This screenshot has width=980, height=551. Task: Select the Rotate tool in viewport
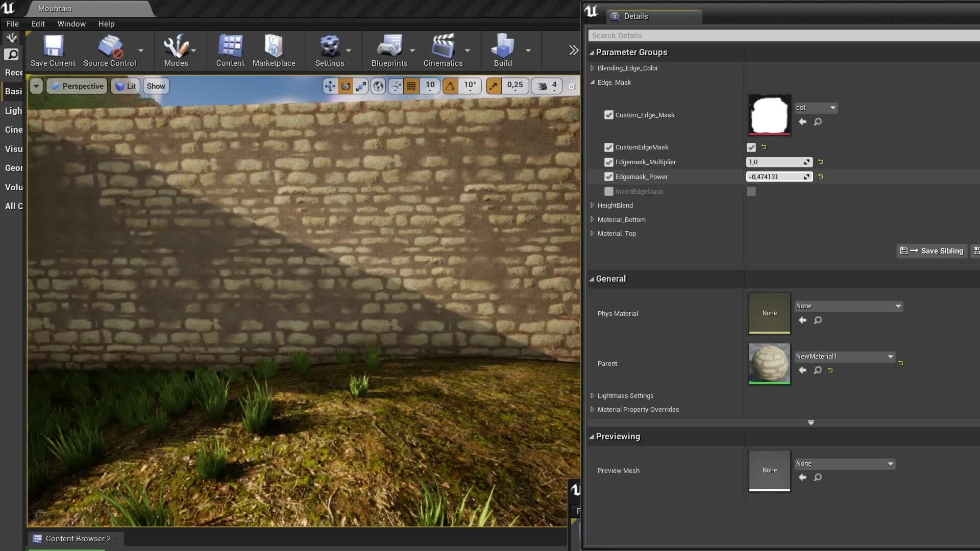(x=346, y=86)
